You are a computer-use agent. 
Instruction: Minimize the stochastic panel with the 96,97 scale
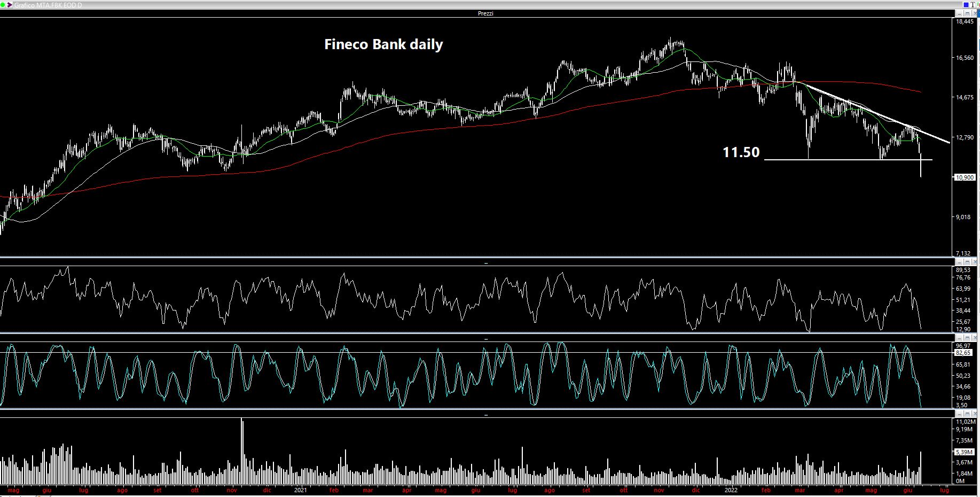click(959, 338)
